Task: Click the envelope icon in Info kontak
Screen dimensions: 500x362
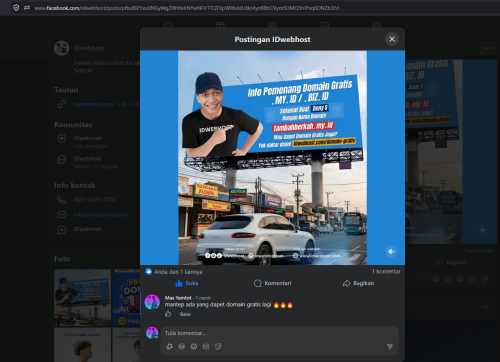Action: pos(61,215)
